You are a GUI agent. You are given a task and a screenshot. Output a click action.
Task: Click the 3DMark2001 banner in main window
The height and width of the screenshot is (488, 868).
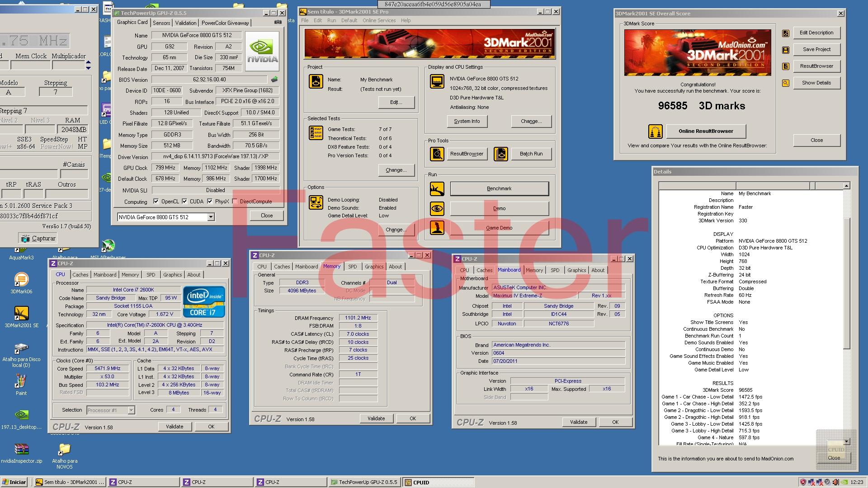(x=429, y=44)
